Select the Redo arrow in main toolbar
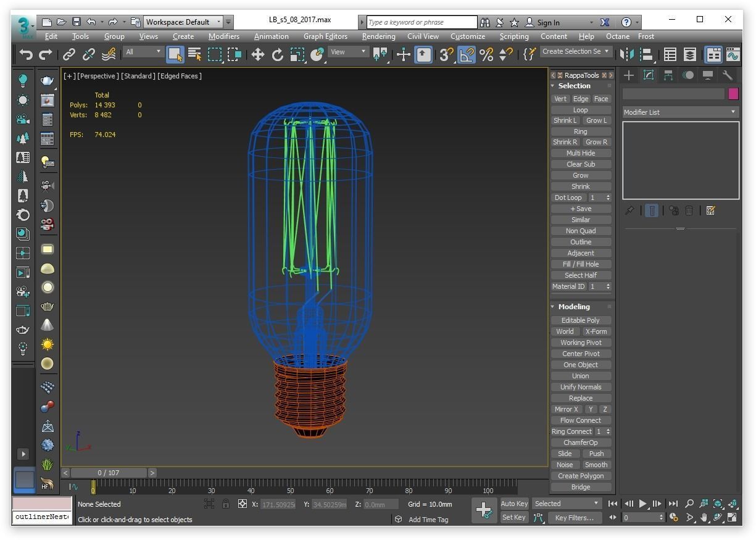The width and height of the screenshot is (756, 540). [45, 54]
